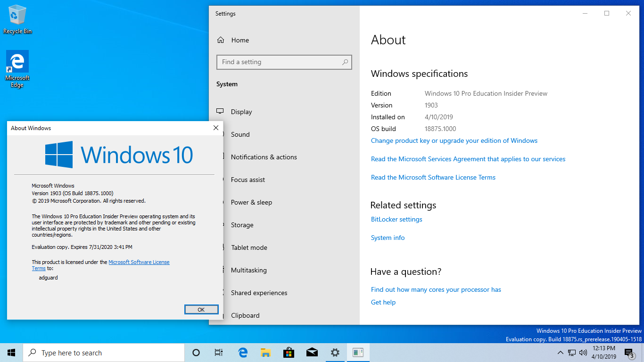Click the licensee name adguard
This screenshot has height=362, width=644.
pos(48,278)
